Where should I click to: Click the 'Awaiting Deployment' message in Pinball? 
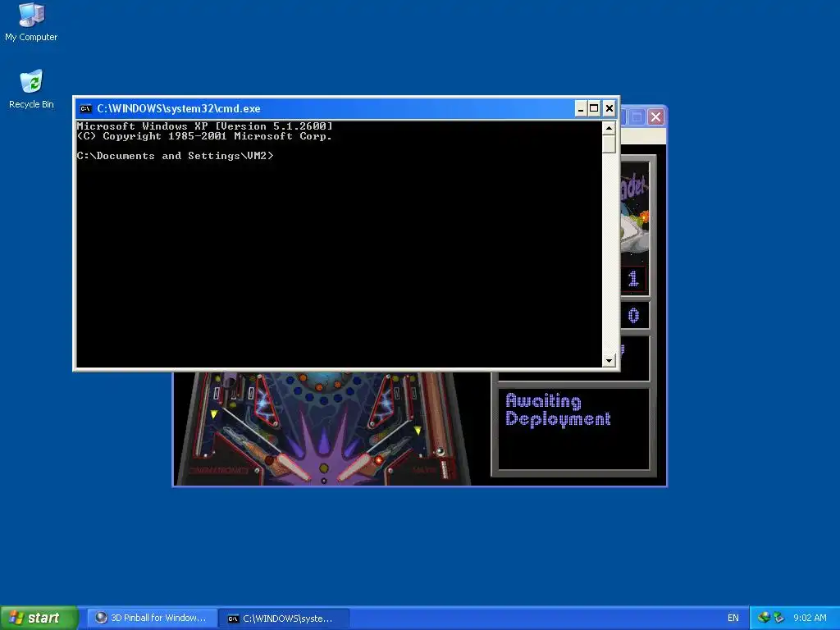point(558,410)
